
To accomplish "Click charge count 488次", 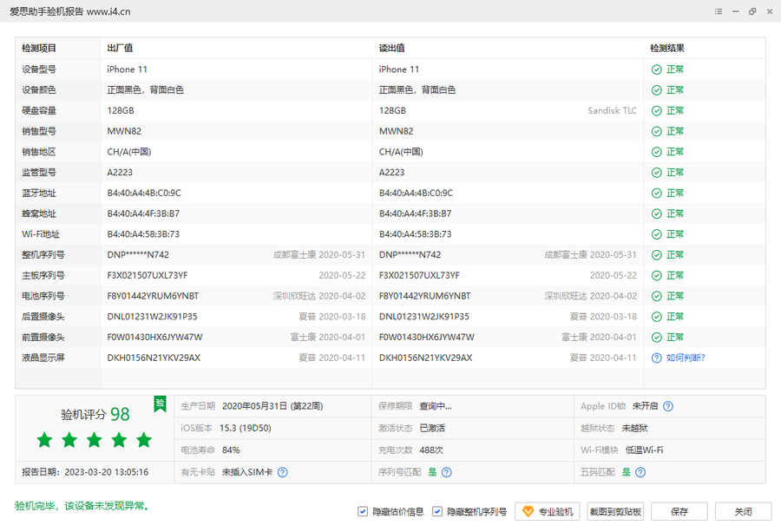I will point(431,450).
